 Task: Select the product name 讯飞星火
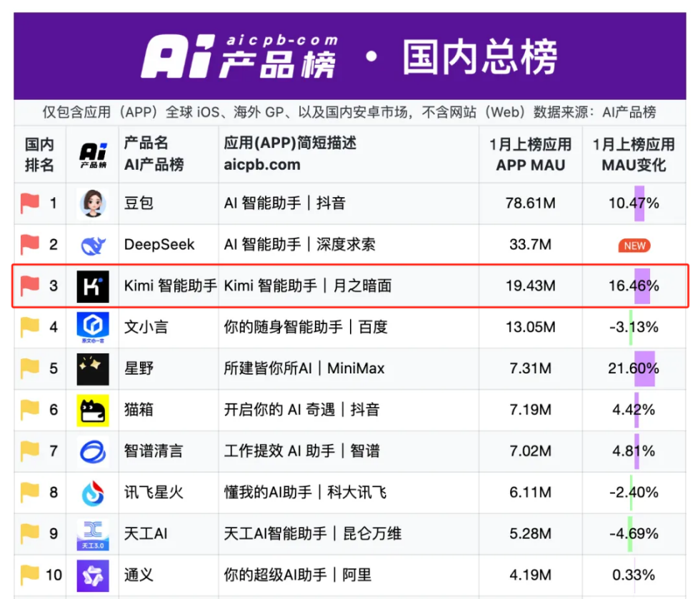(x=154, y=493)
